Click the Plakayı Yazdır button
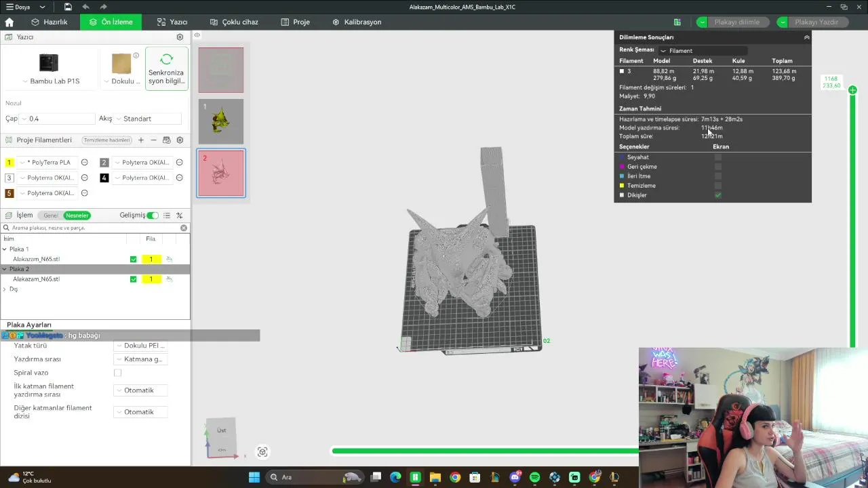868x488 pixels. point(816,22)
